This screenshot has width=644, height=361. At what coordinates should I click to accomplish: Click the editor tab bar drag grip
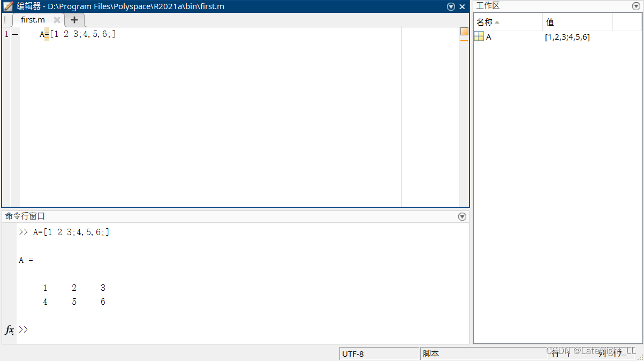4,20
